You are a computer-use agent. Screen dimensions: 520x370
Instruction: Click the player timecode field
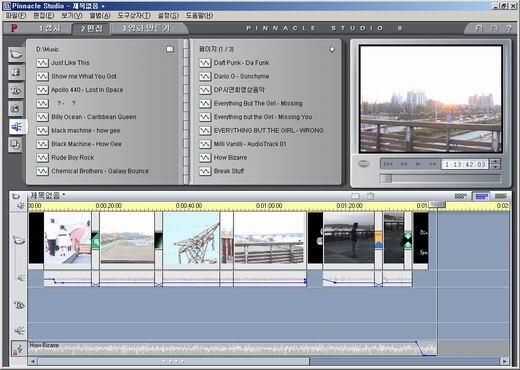(465, 164)
